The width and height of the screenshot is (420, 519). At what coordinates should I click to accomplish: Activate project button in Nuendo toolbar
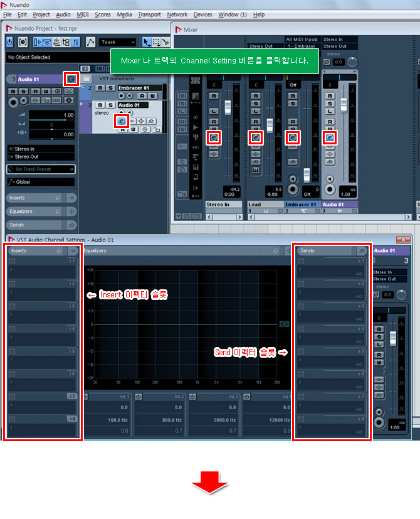tap(9, 42)
